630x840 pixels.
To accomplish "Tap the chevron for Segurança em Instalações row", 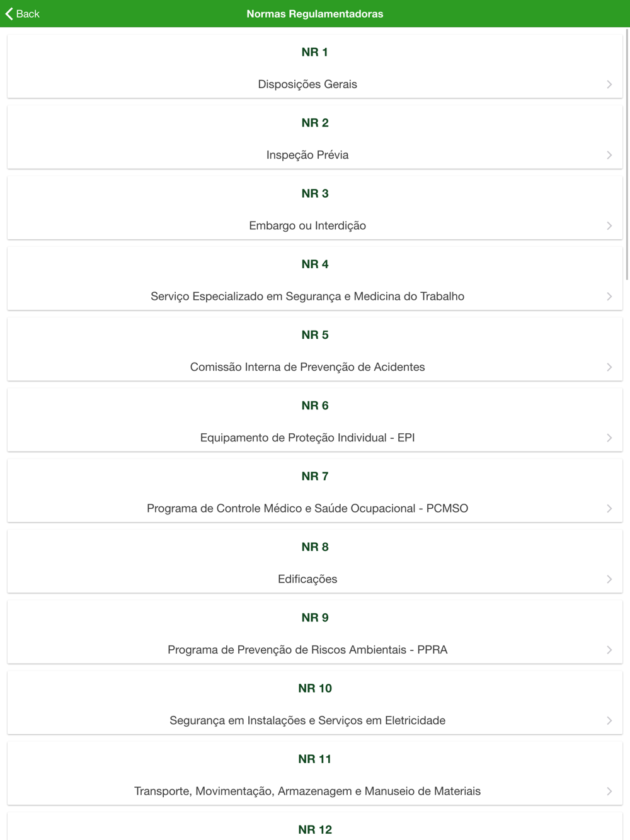I will [609, 720].
